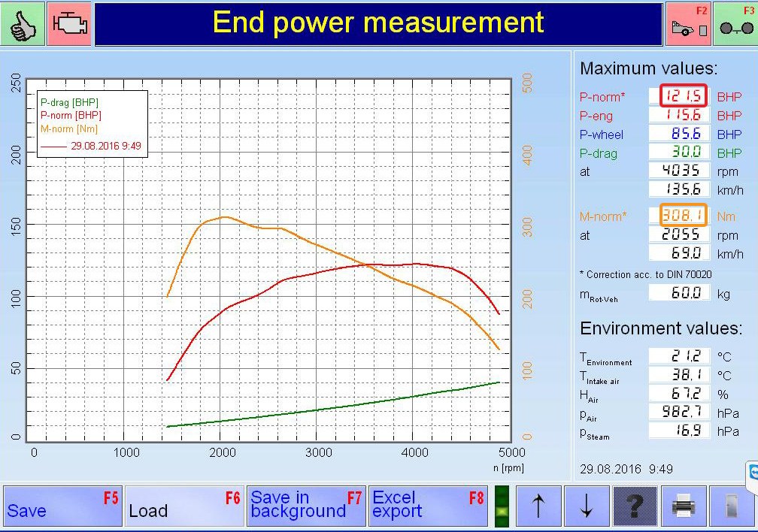Select the M-norm 308.1 Nm value field
758x532 pixels.
pos(684,215)
